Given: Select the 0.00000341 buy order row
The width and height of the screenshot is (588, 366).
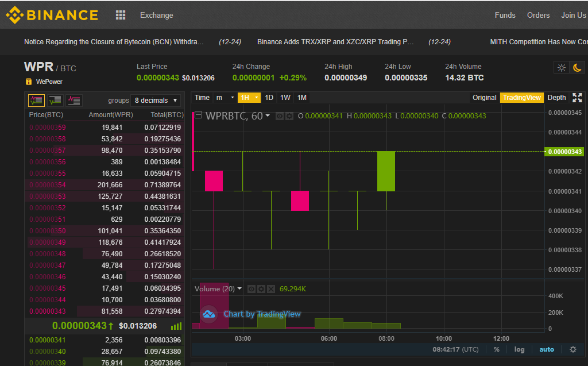Looking at the screenshot, I should 105,340.
